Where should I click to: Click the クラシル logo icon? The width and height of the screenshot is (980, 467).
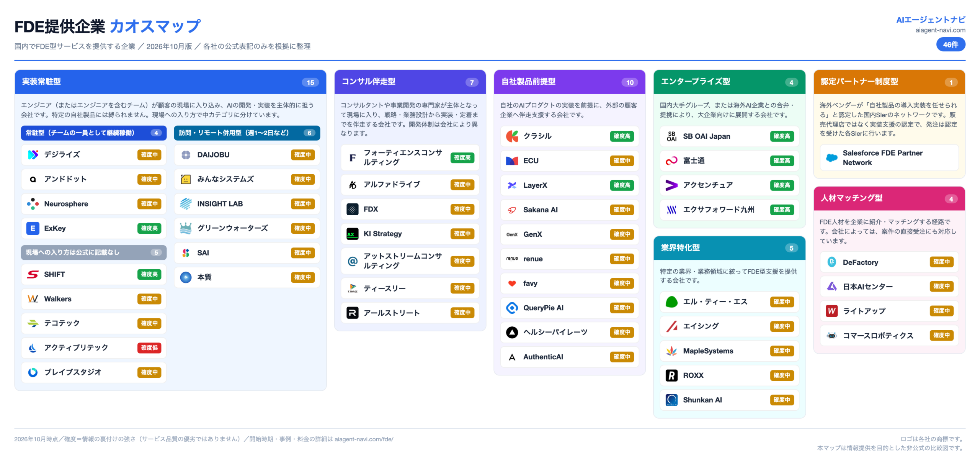pyautogui.click(x=512, y=136)
